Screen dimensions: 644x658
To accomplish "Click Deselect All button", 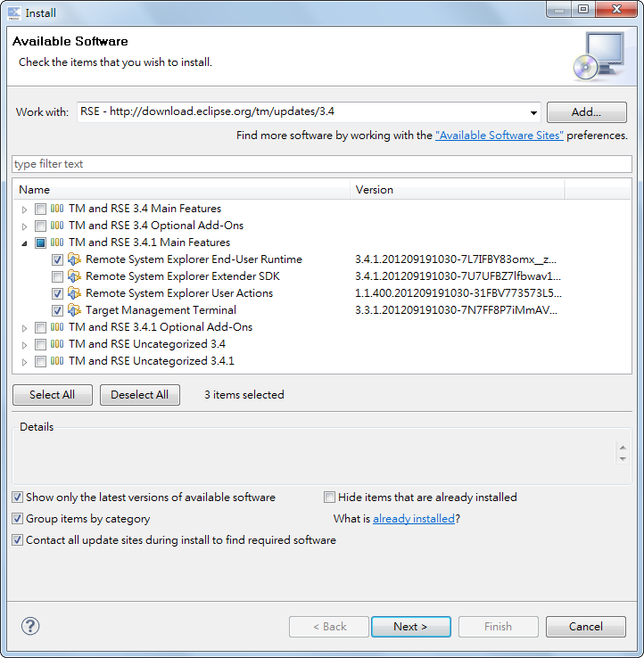I will click(x=140, y=395).
